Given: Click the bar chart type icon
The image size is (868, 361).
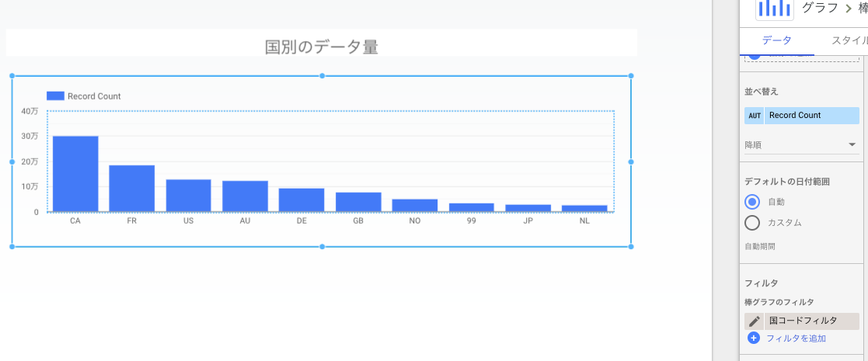Looking at the screenshot, I should [775, 8].
